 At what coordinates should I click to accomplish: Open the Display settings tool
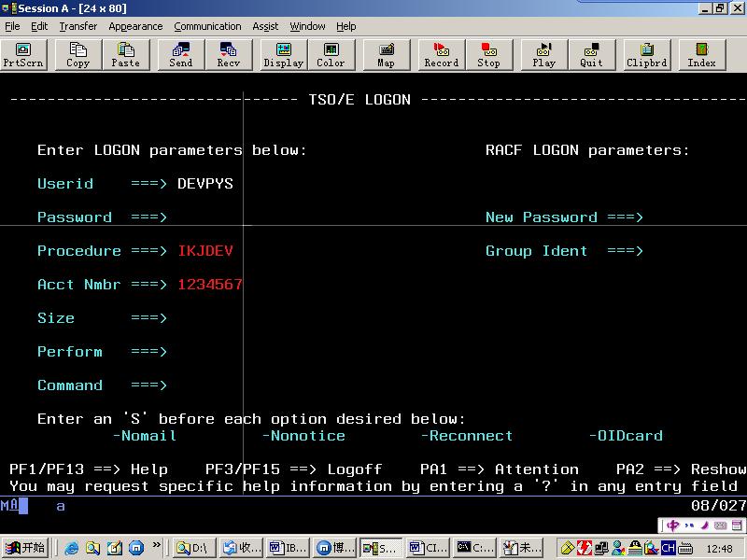pyautogui.click(x=284, y=55)
